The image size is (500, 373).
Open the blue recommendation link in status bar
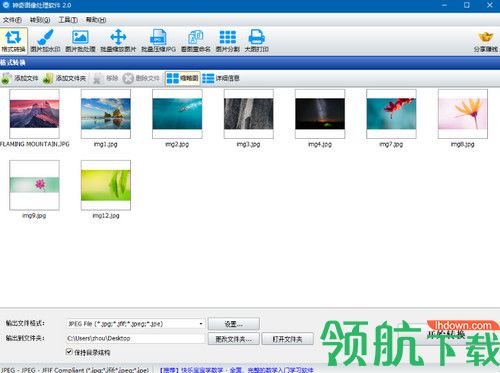(x=237, y=370)
